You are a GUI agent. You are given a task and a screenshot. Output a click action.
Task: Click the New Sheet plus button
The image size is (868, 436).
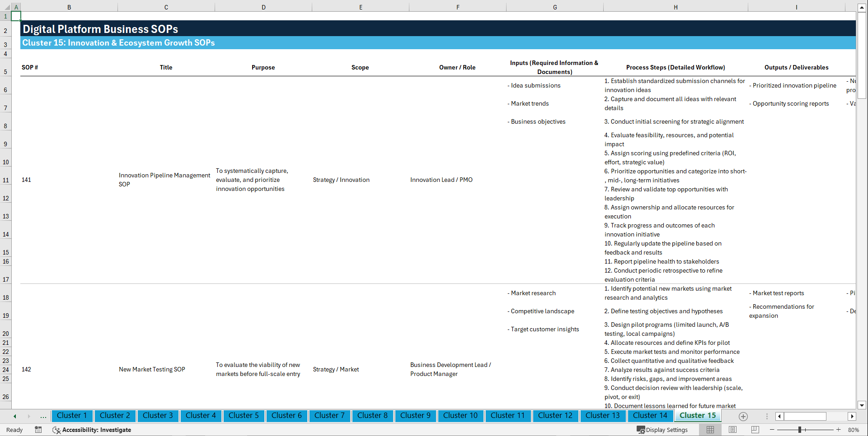742,416
